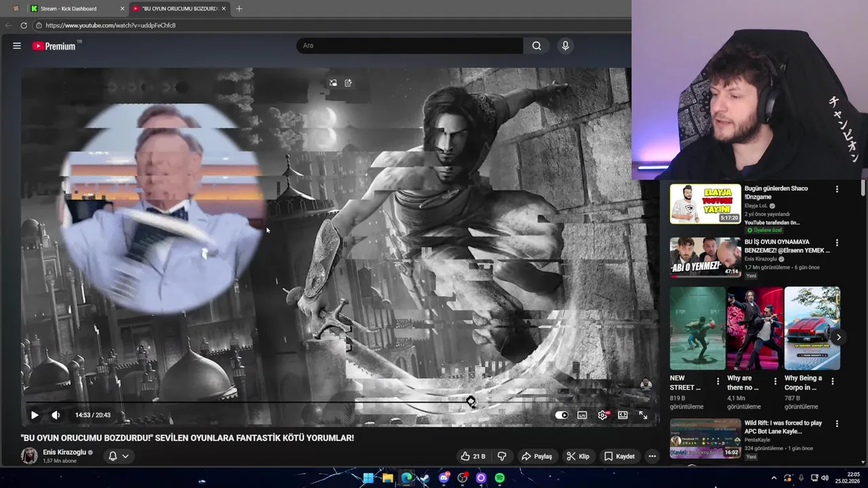868x488 pixels.
Task: Open File Explorer from taskbar
Action: [x=387, y=478]
